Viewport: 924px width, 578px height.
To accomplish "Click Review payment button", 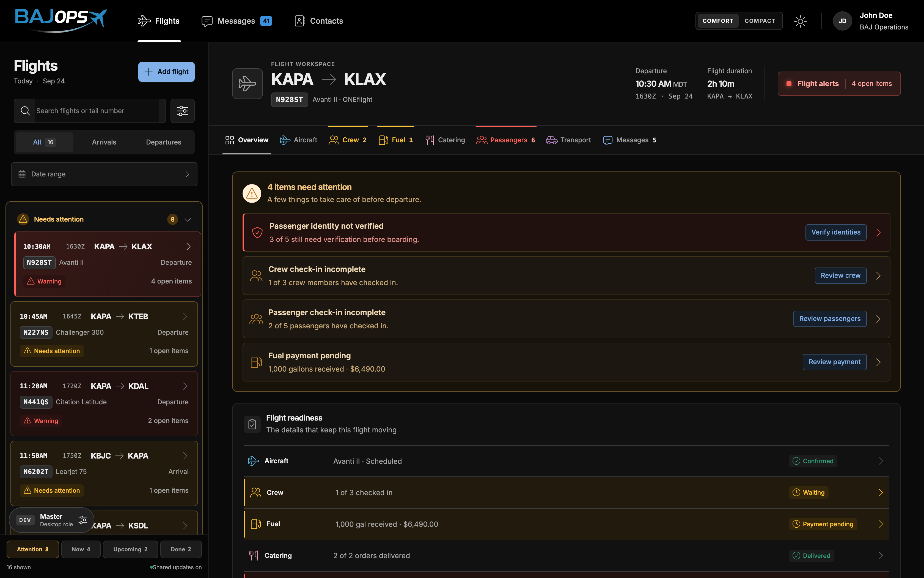I will [834, 362].
